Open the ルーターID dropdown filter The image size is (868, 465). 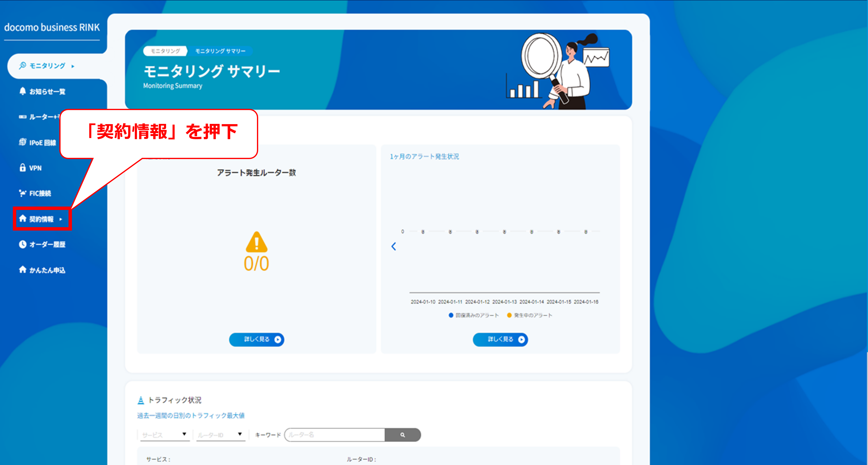coord(220,435)
